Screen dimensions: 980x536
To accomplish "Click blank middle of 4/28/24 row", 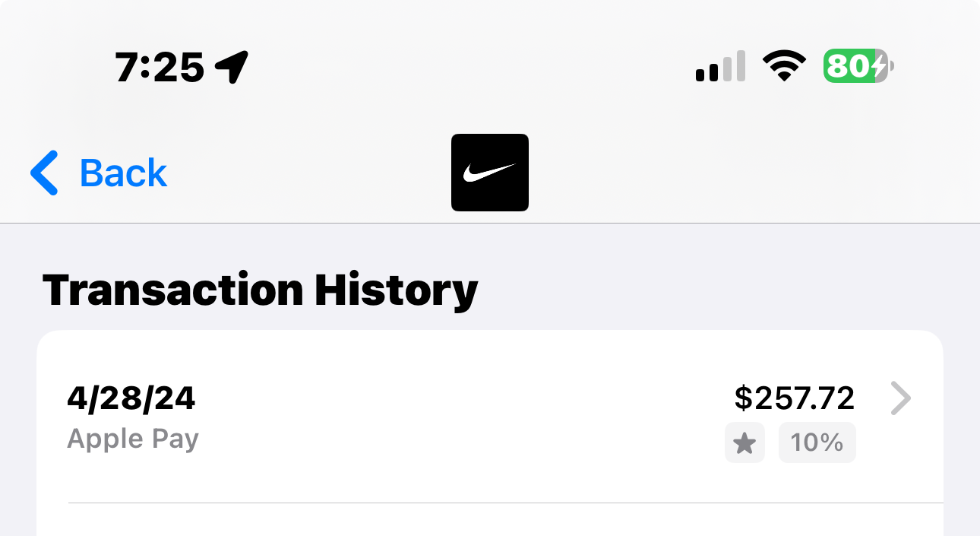I will pyautogui.click(x=456, y=418).
